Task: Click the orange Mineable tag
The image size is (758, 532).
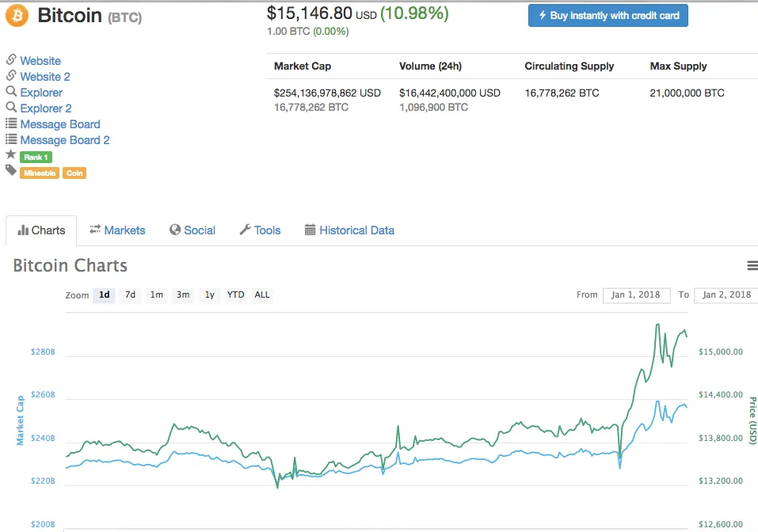Action: pos(40,173)
